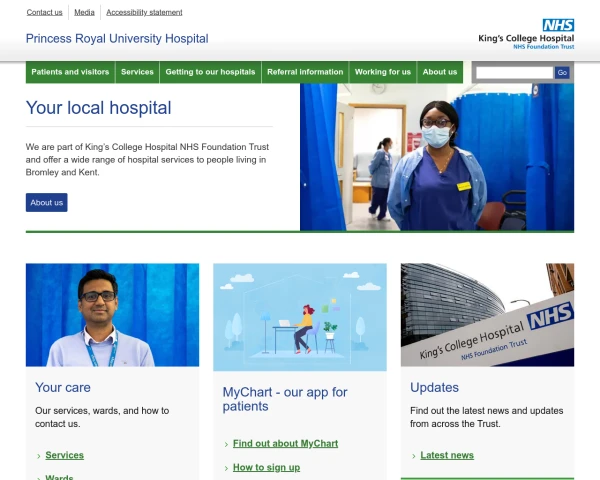Click the chevron beside Find out about MyChart
This screenshot has height=480, width=600.
[x=226, y=444]
